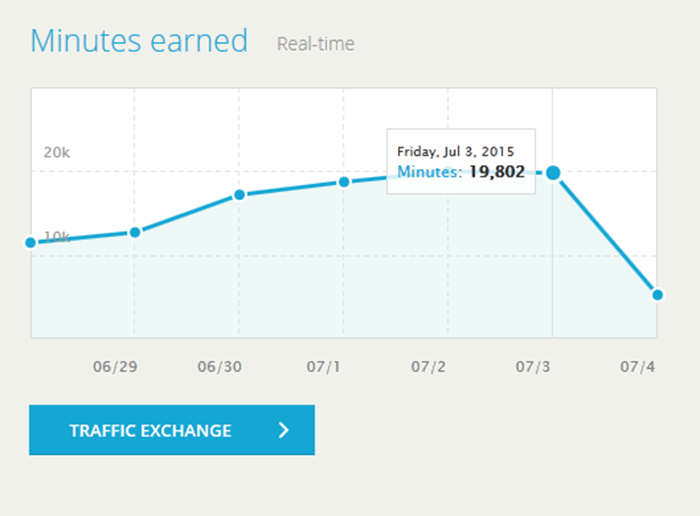Click the Minutes earned heading
The image size is (700, 516).
tap(139, 41)
